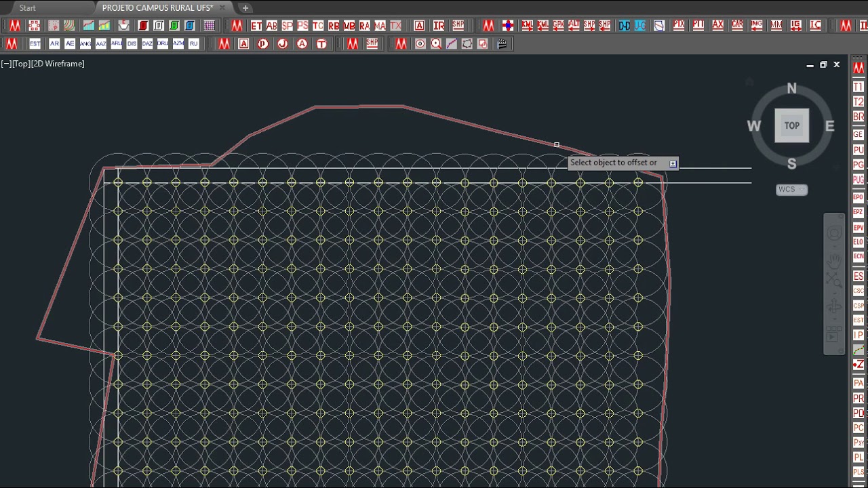Viewport: 868px width, 488px height.
Task: Click the GE icon in right toolbar
Action: (x=859, y=134)
